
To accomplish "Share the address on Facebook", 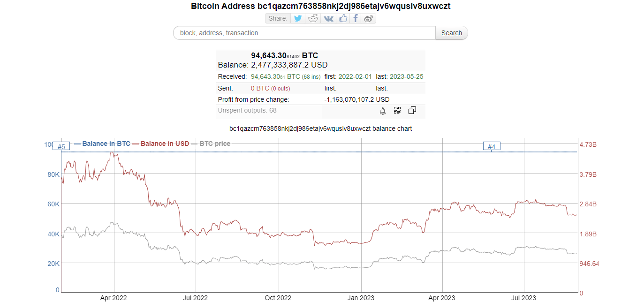I will tap(356, 18).
